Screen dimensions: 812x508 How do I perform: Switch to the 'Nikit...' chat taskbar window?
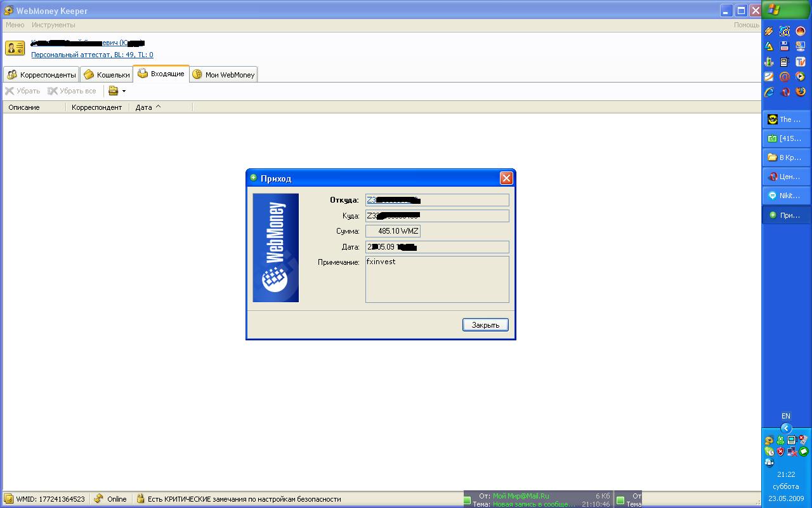point(787,196)
